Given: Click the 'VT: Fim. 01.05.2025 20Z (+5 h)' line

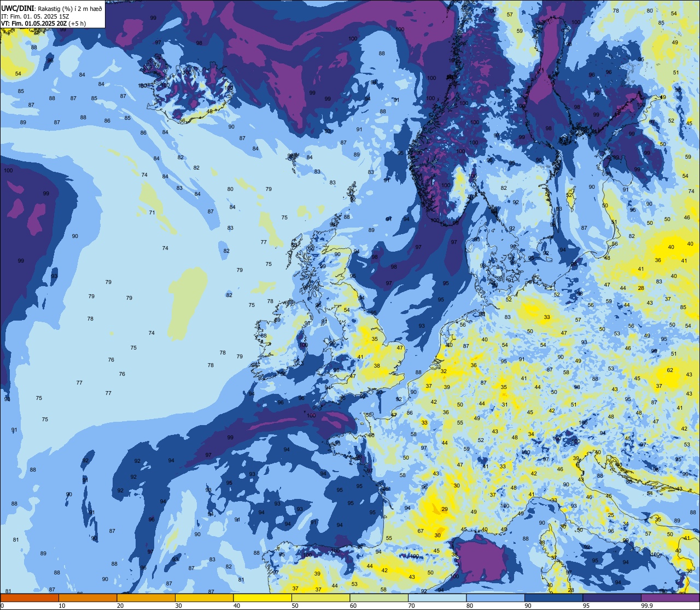Looking at the screenshot, I should click(44, 24).
